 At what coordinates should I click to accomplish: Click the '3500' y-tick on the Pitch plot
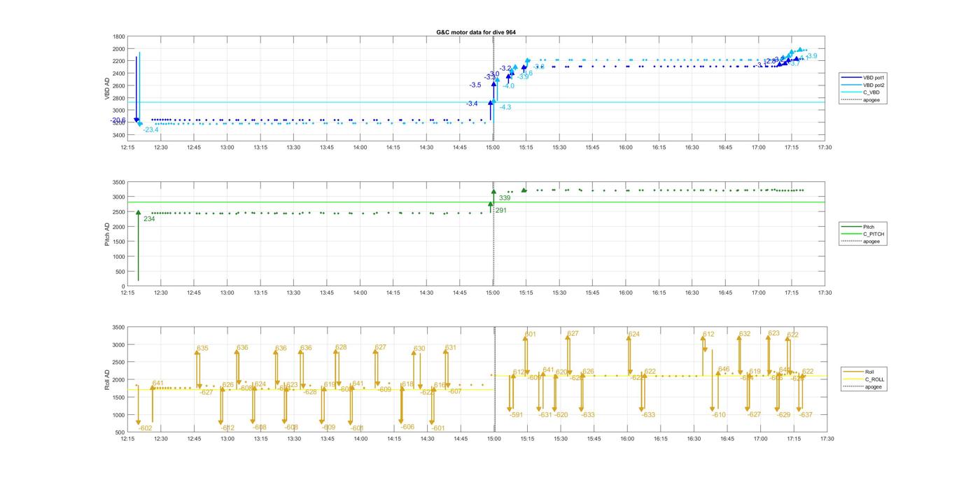[118, 183]
